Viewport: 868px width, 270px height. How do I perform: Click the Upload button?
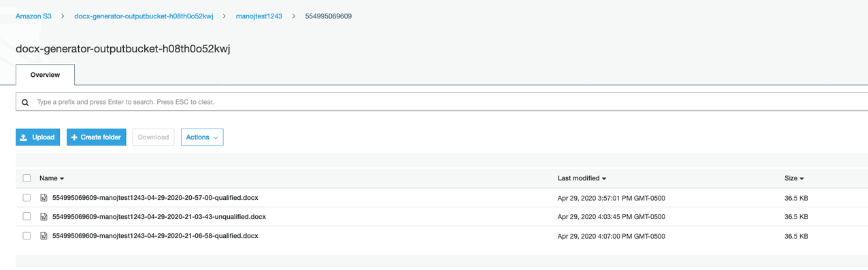[37, 137]
